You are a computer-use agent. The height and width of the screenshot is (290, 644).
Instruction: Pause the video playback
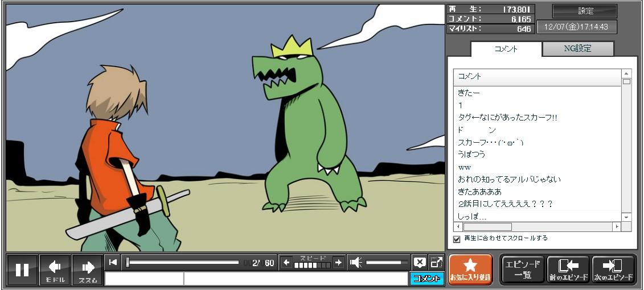point(22,270)
